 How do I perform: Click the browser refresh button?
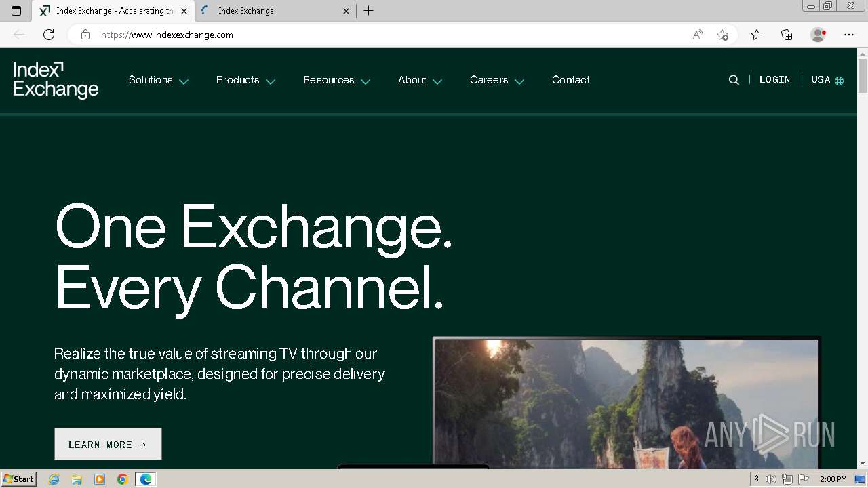(49, 35)
